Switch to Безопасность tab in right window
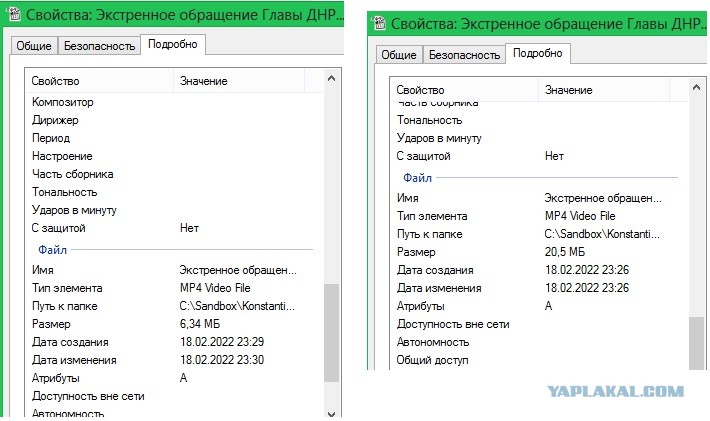 (465, 55)
